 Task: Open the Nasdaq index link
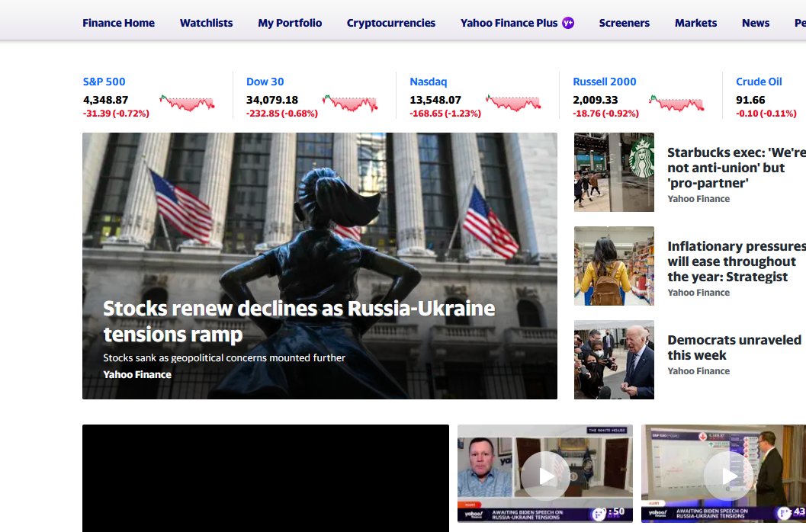(x=429, y=82)
